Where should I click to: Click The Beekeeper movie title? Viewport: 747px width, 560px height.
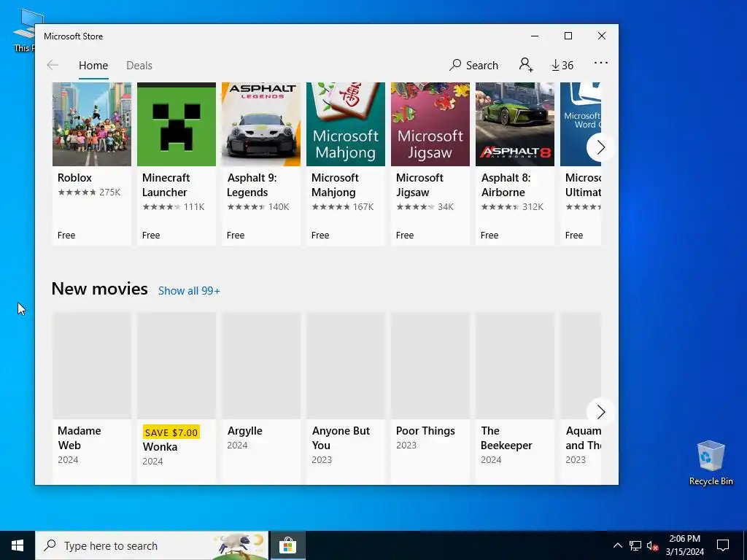coord(506,437)
